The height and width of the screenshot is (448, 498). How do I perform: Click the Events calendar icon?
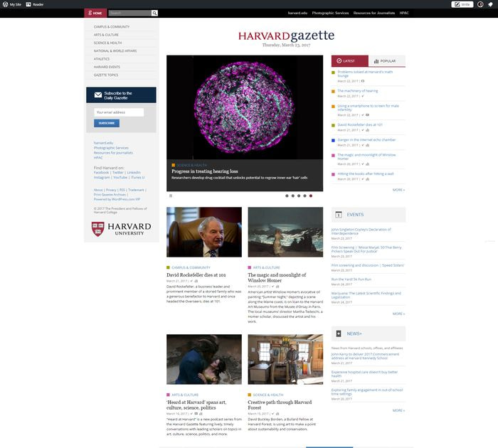click(339, 215)
